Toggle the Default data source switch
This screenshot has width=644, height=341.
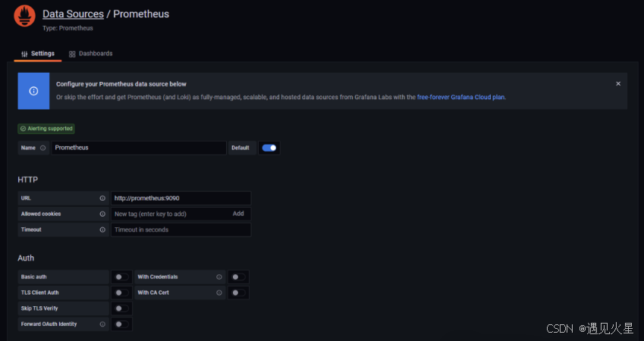click(269, 148)
